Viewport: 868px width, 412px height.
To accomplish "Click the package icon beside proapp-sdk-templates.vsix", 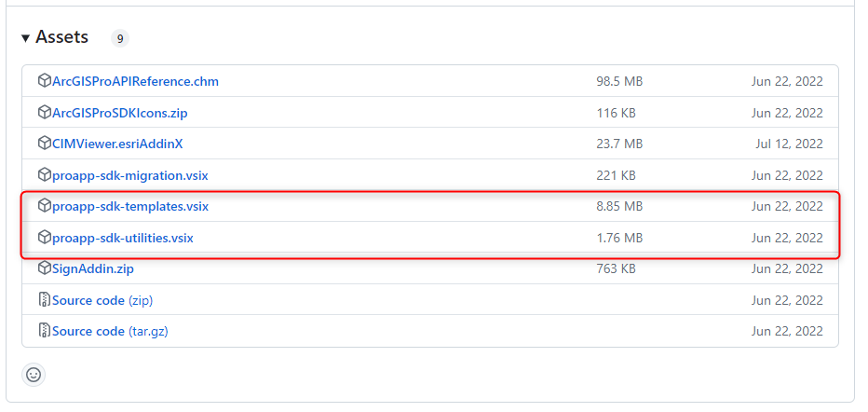I will (x=44, y=206).
